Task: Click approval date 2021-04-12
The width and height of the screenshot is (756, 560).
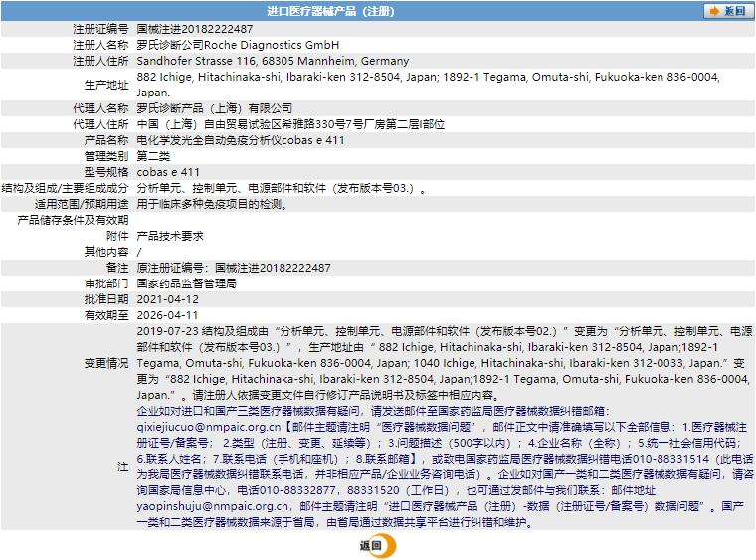Action: [x=168, y=299]
